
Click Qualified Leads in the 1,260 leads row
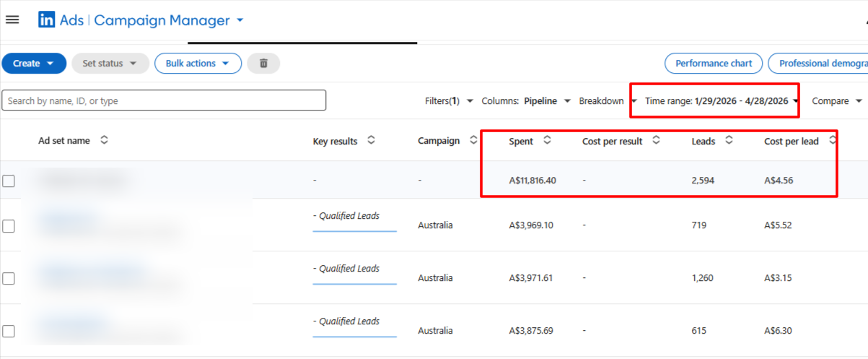click(x=349, y=268)
